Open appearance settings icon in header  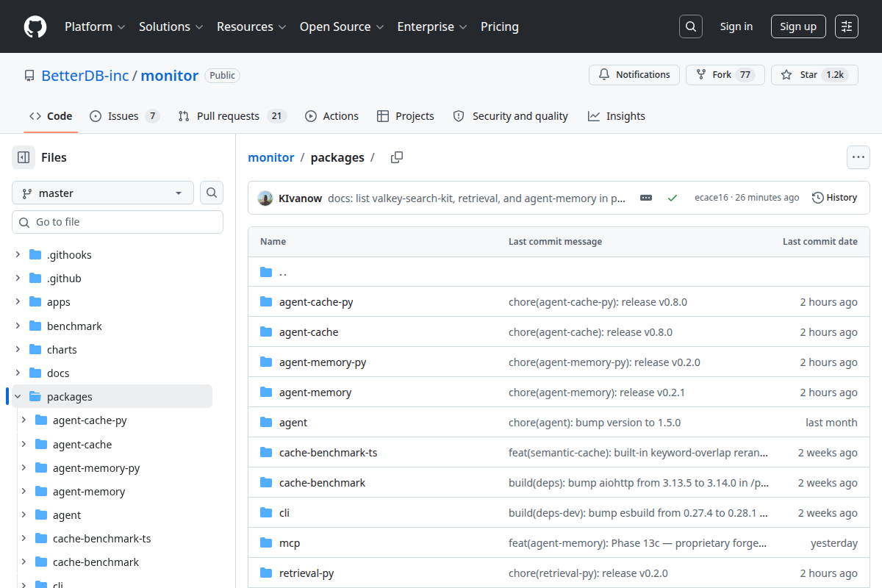click(x=847, y=26)
